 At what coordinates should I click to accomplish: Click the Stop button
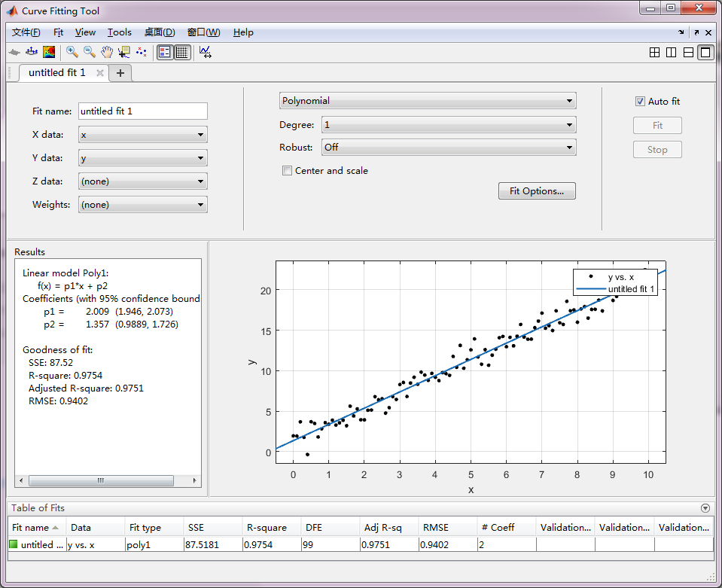click(x=657, y=150)
